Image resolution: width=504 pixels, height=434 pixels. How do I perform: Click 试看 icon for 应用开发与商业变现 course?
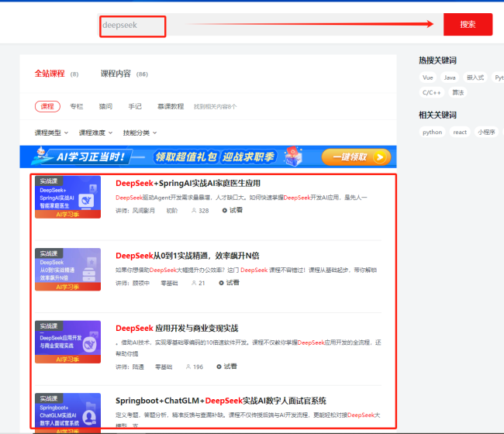click(x=219, y=367)
